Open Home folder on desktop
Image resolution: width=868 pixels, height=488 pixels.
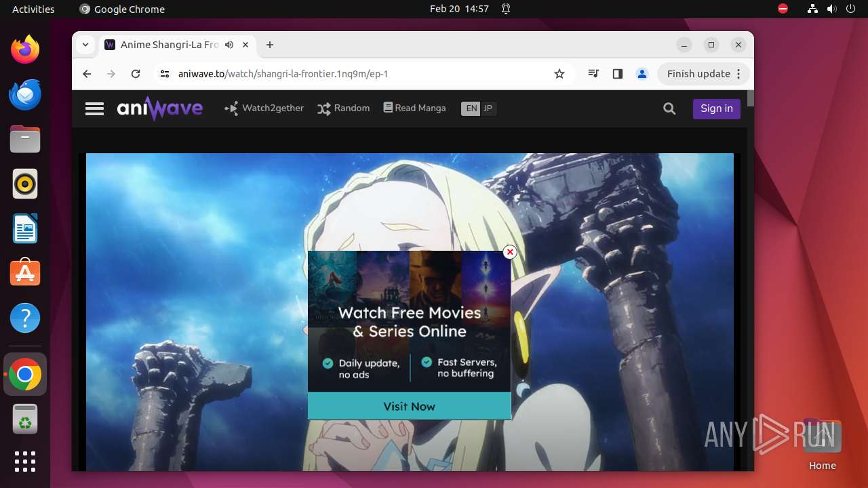coord(822,445)
